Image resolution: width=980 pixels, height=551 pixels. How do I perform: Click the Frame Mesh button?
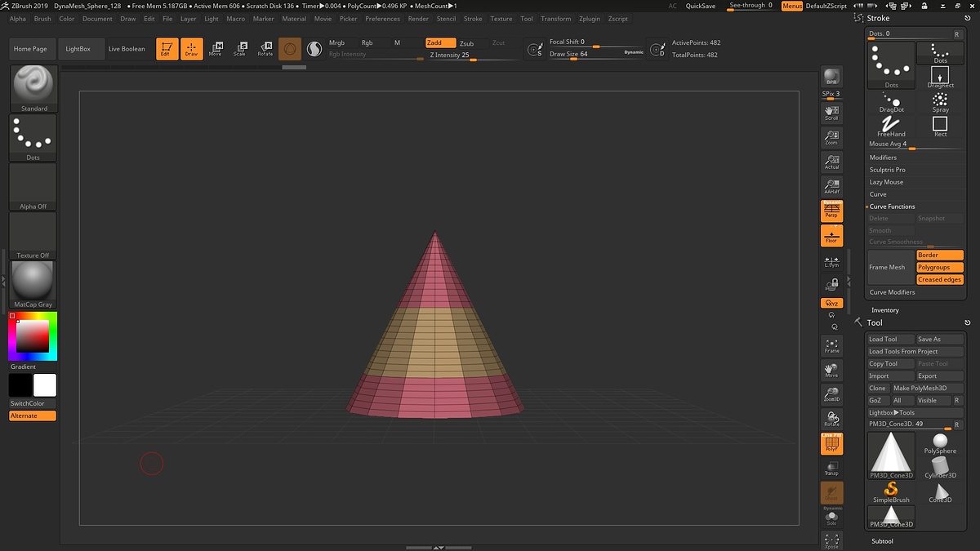coord(891,267)
